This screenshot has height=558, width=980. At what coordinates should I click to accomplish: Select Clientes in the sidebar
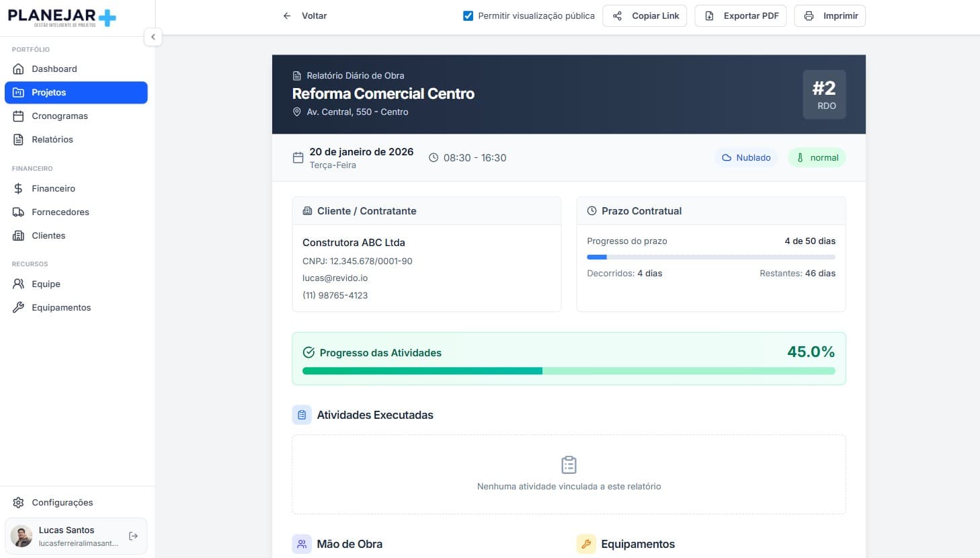48,235
